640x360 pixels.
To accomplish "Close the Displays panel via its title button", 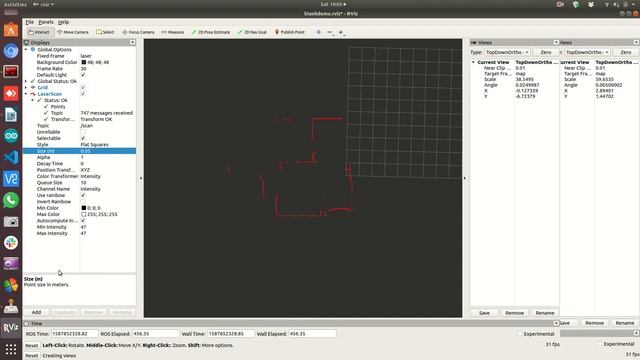I will (133, 42).
